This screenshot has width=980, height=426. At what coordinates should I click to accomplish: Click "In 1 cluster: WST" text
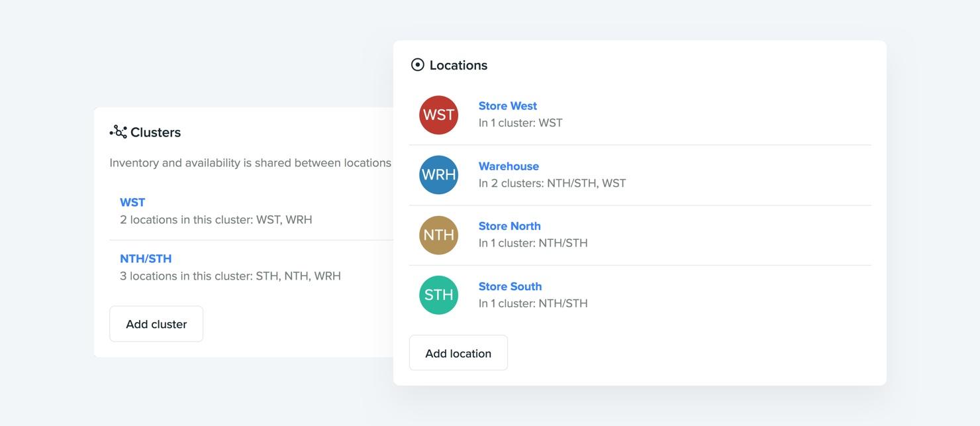tap(520, 123)
